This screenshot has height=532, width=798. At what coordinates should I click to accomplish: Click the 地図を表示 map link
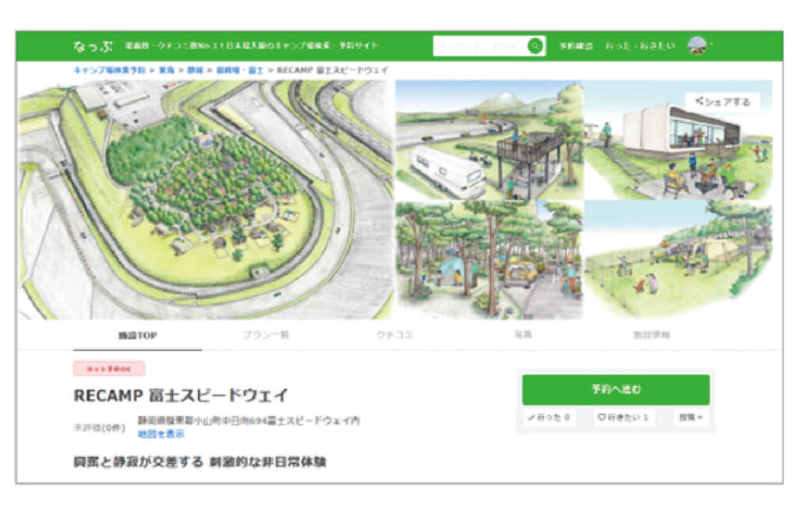pos(161,434)
